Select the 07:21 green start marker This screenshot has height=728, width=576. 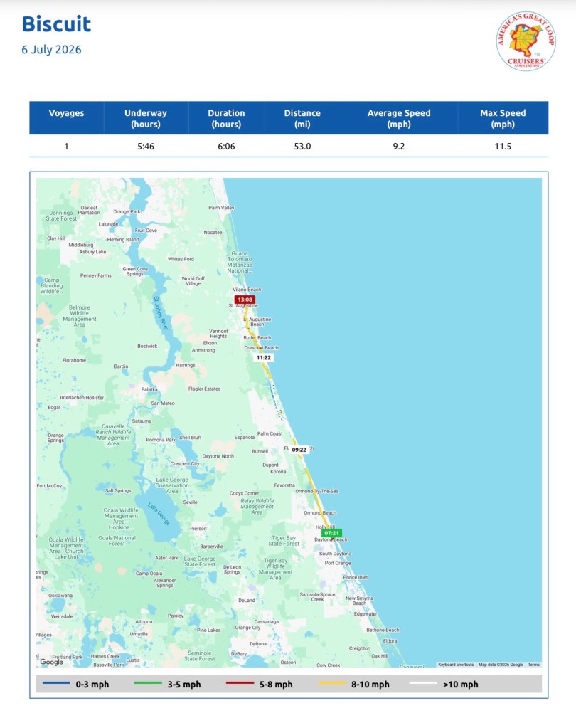point(331,533)
